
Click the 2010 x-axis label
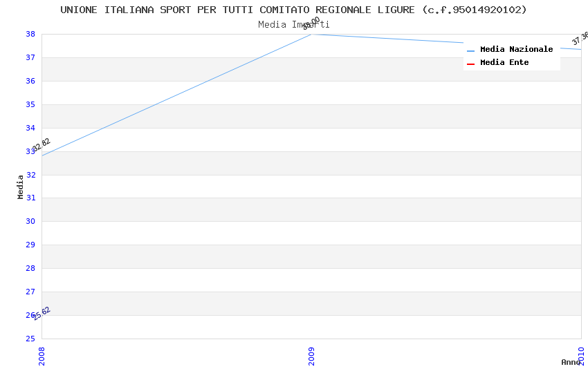[581, 356]
